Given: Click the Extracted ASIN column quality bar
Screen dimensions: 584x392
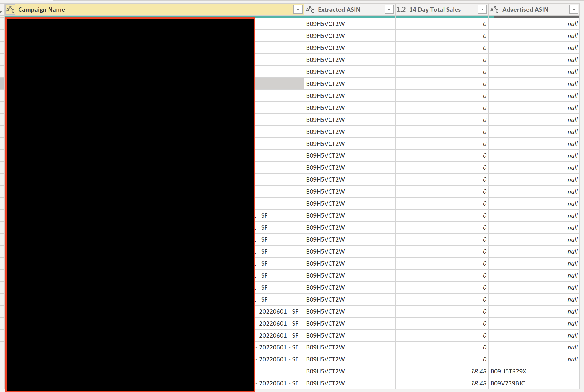Looking at the screenshot, I should 350,17.
